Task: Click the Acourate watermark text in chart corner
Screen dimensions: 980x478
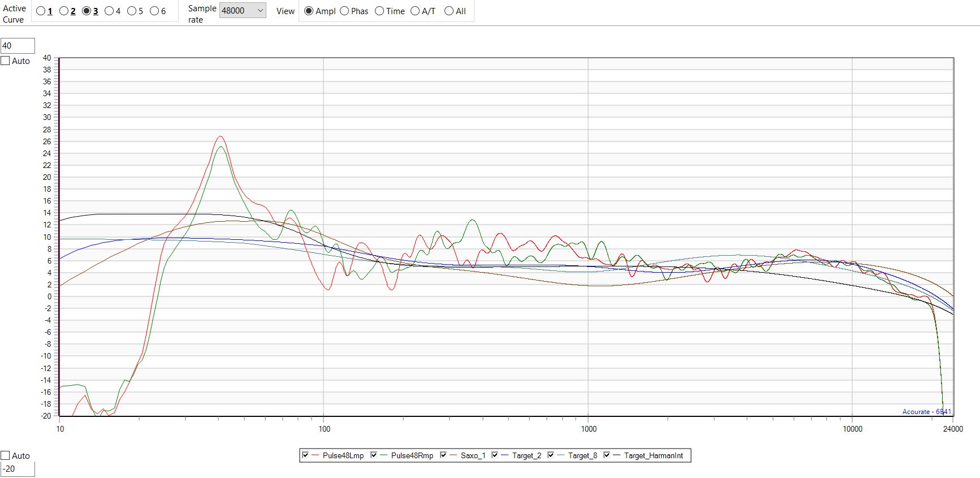Action: [x=927, y=412]
